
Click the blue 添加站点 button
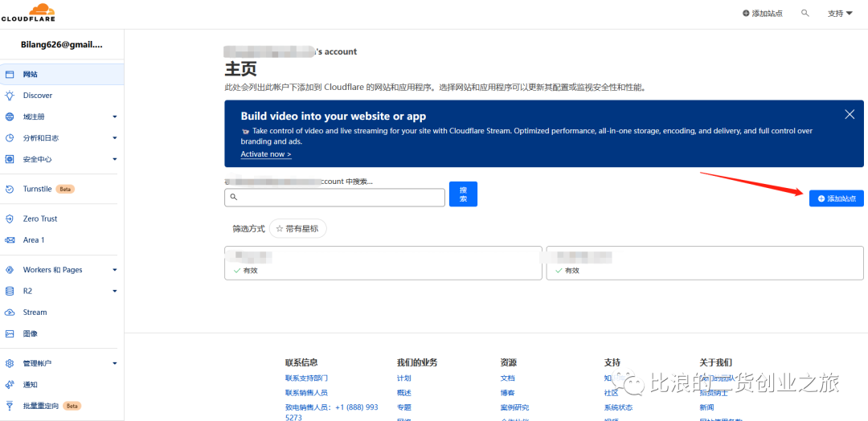click(x=837, y=198)
